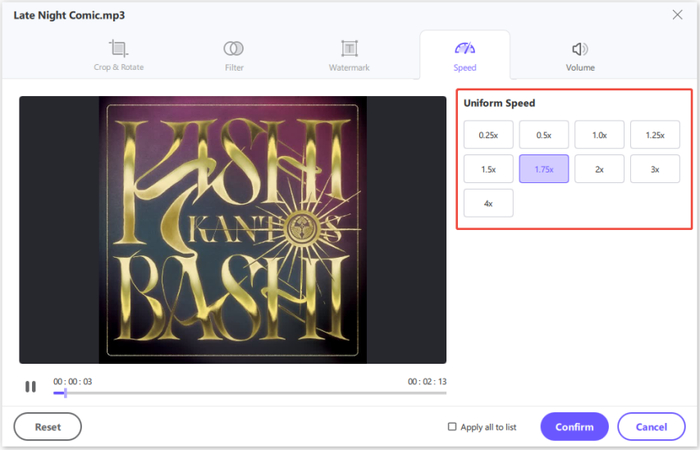700x450 pixels.
Task: Select the 1.5x speed option
Action: tap(488, 169)
